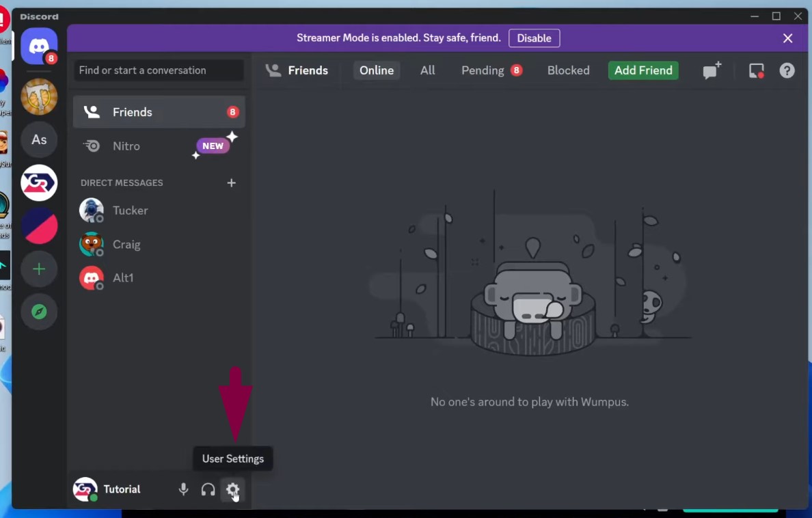Image resolution: width=812 pixels, height=518 pixels.
Task: Click Add Friend button
Action: (x=643, y=70)
